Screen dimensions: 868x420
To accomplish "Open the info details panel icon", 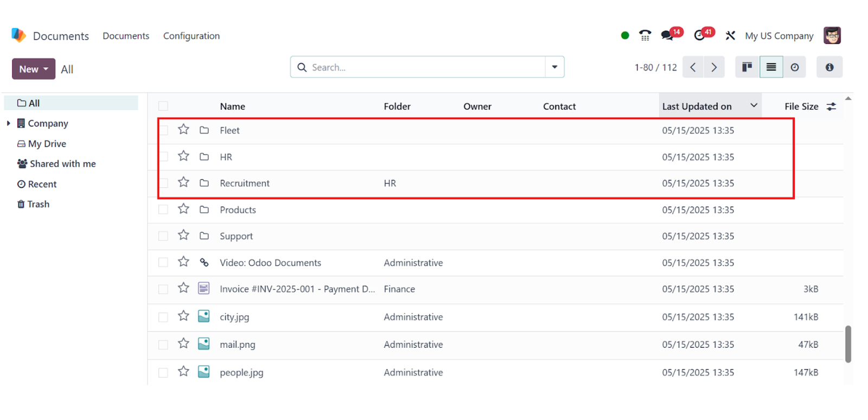I will coord(829,67).
